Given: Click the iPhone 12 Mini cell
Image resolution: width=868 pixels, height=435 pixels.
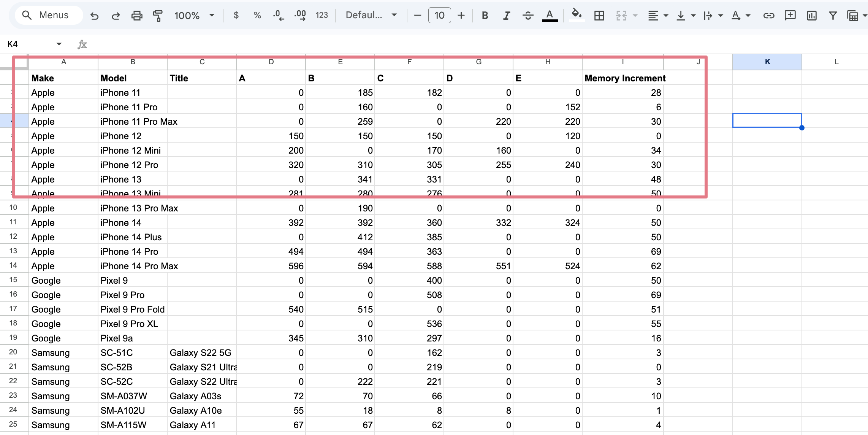Looking at the screenshot, I should point(133,150).
